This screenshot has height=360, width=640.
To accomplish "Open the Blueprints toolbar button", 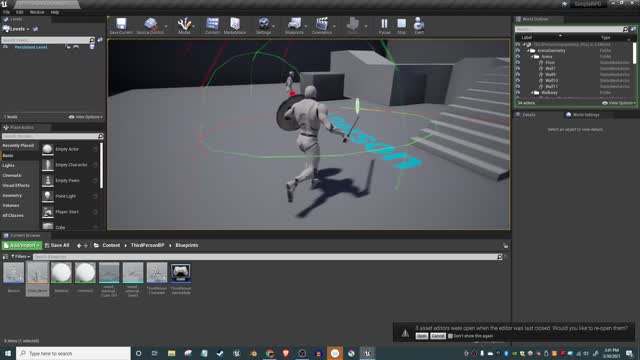I will tap(294, 26).
